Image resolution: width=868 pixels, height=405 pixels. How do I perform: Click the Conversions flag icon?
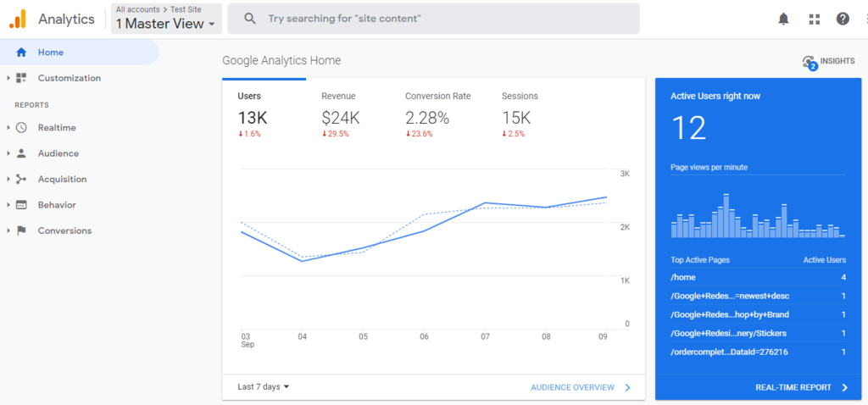point(21,230)
